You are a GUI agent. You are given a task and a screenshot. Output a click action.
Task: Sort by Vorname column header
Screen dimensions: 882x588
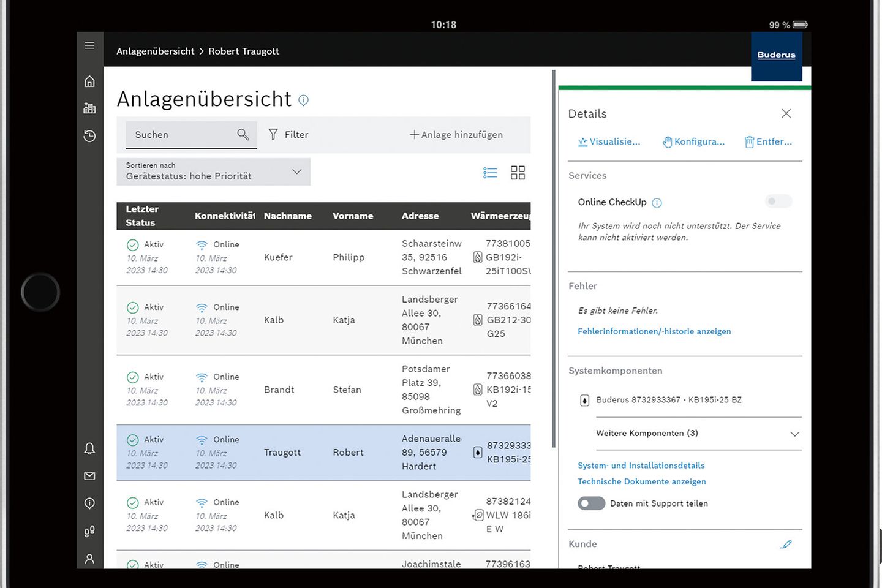pos(353,216)
